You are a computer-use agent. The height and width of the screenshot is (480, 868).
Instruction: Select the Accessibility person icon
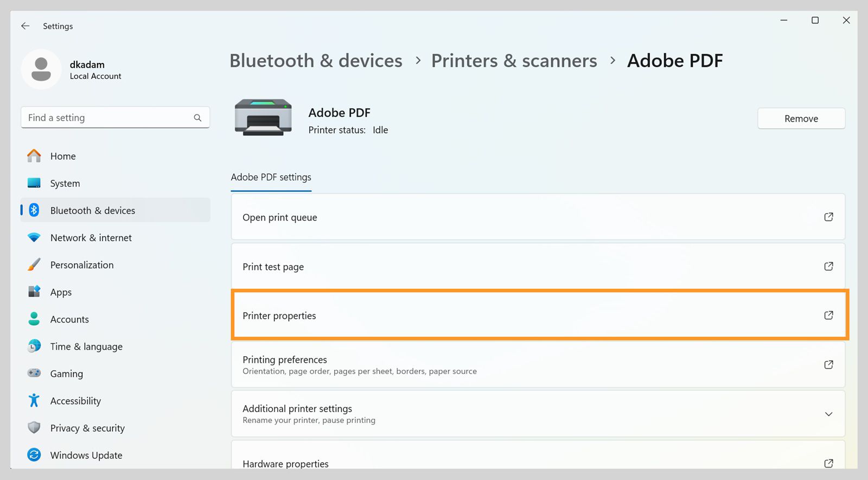[34, 401]
